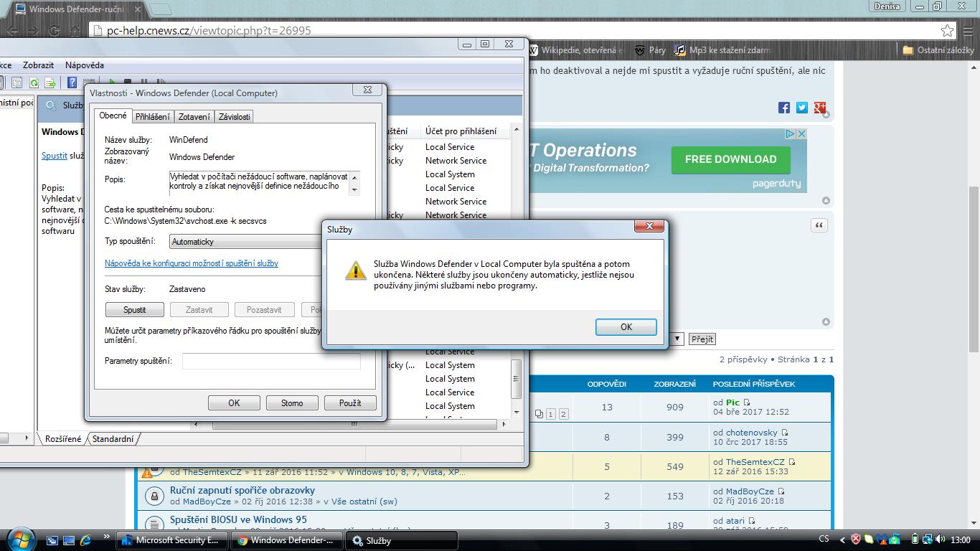The image size is (980, 551).
Task: Click the view-latest-post icon next to Pic
Action: pyautogui.click(x=747, y=402)
